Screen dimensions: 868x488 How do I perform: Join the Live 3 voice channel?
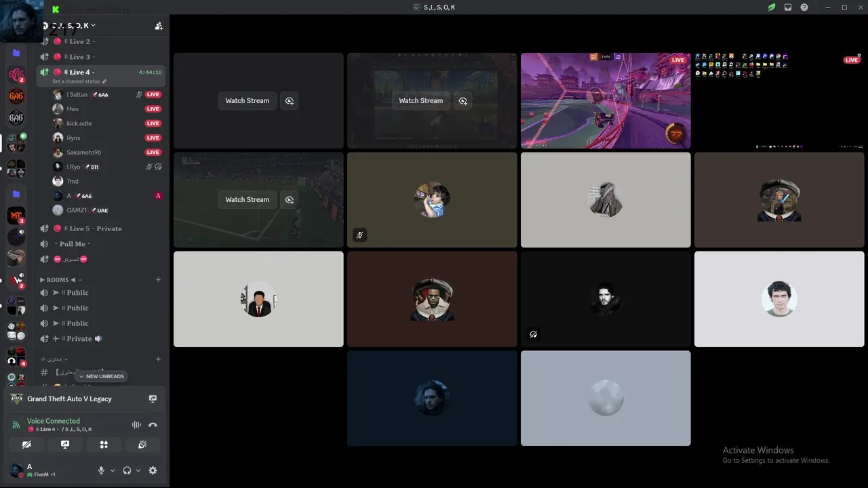pos(102,57)
